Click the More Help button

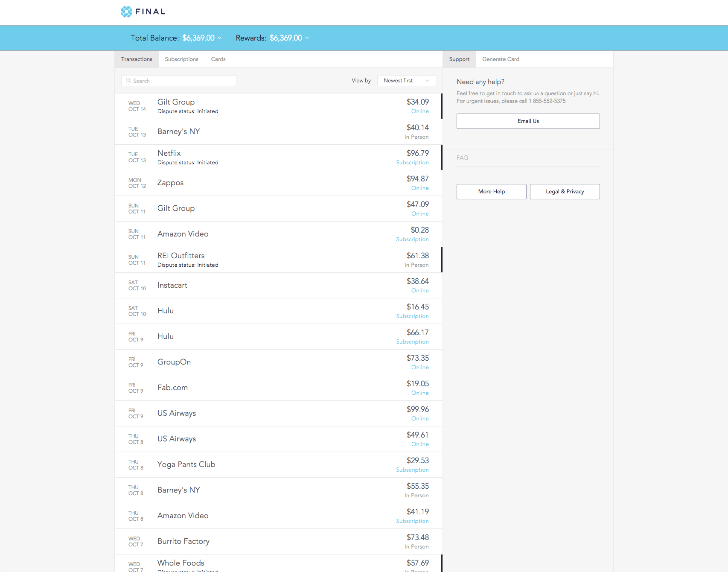click(491, 192)
